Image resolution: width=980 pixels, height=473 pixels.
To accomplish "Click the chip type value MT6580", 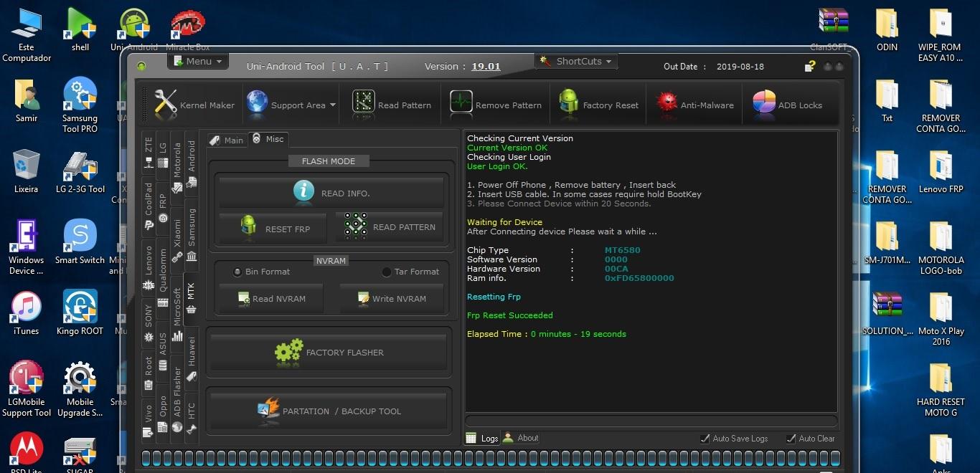I will tap(623, 250).
